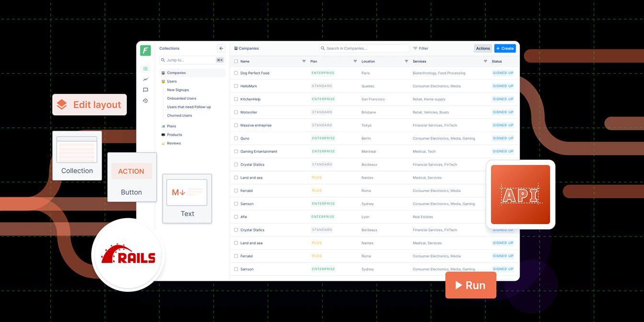
Task: Select the KitchenHelp row checkbox
Action: 236,99
